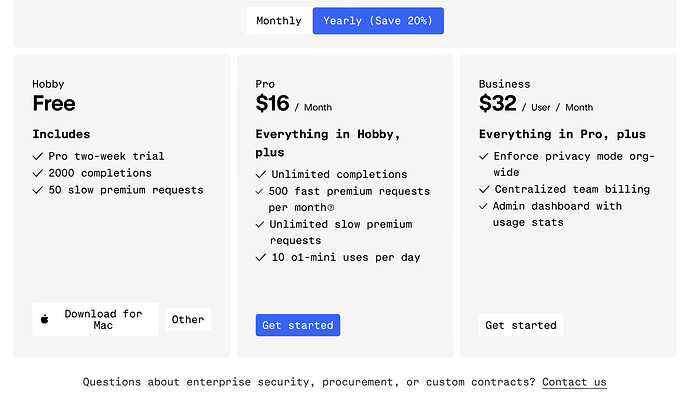Click the checkmark beside Admin dashboard feature
This screenshot has width=690, height=404.
coord(485,207)
